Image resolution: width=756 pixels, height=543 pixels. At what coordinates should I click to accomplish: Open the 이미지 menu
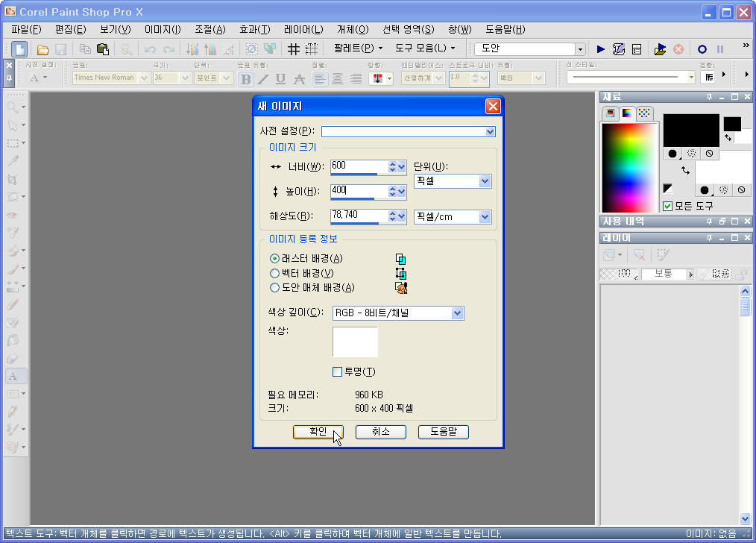pos(163,29)
